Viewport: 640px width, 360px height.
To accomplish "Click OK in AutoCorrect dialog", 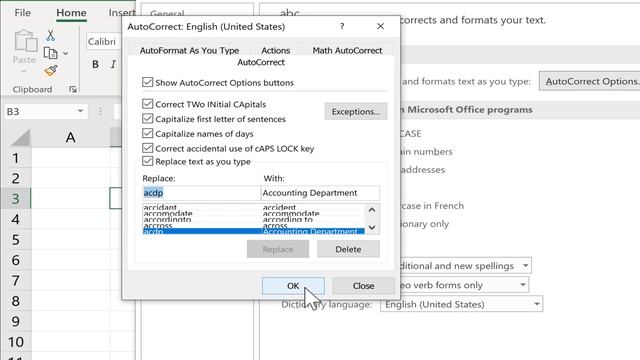I will [293, 286].
